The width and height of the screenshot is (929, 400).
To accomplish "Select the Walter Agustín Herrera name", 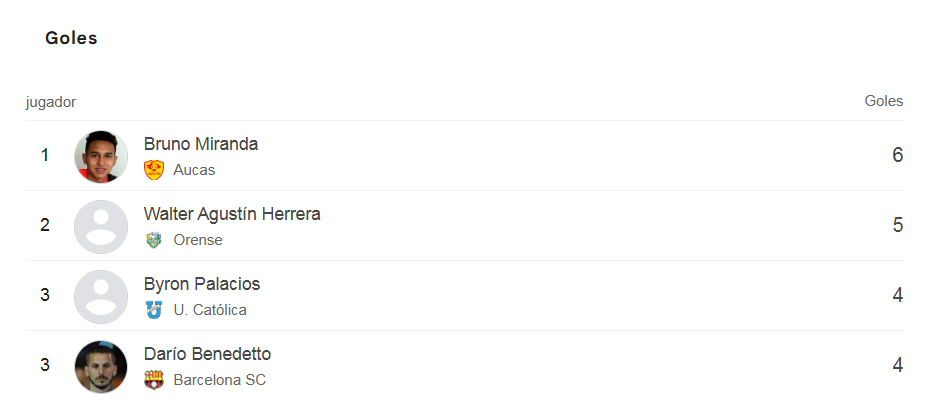I will click(x=232, y=214).
